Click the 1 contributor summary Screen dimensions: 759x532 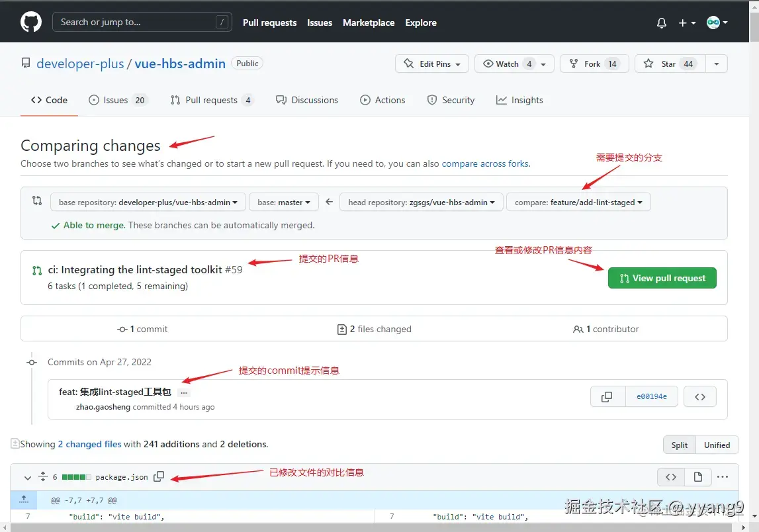click(605, 329)
